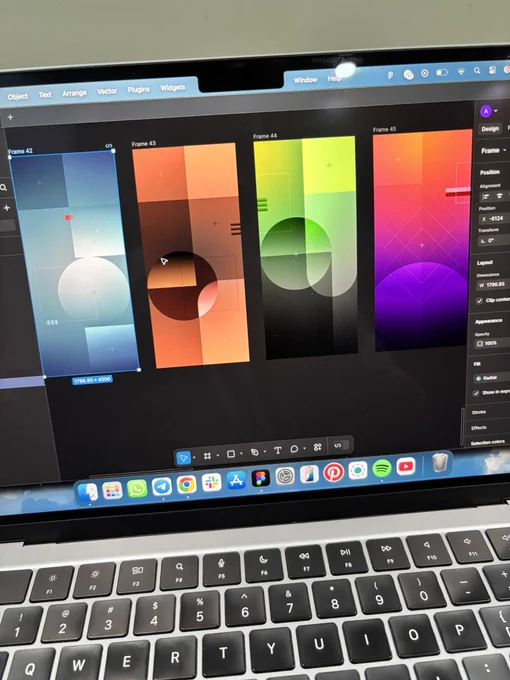Viewport: 510px width, 680px height.
Task: Click the 1796.95 × 4000 size badge
Action: (x=92, y=380)
